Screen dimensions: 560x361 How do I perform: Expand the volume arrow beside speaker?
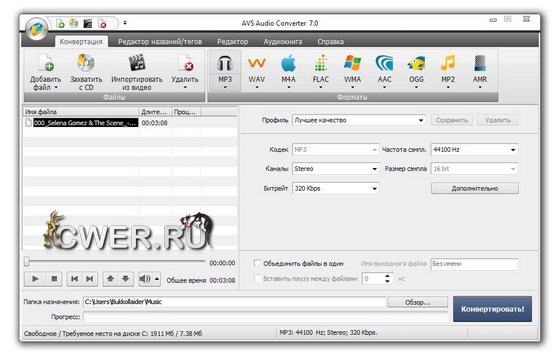tap(157, 279)
